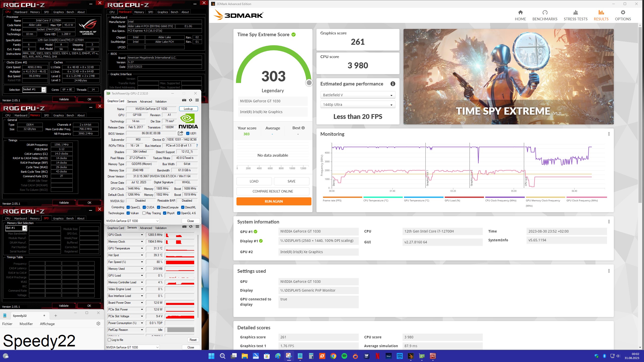Click the SAVE result button
Screen dimensions: 644x362
[292, 181]
